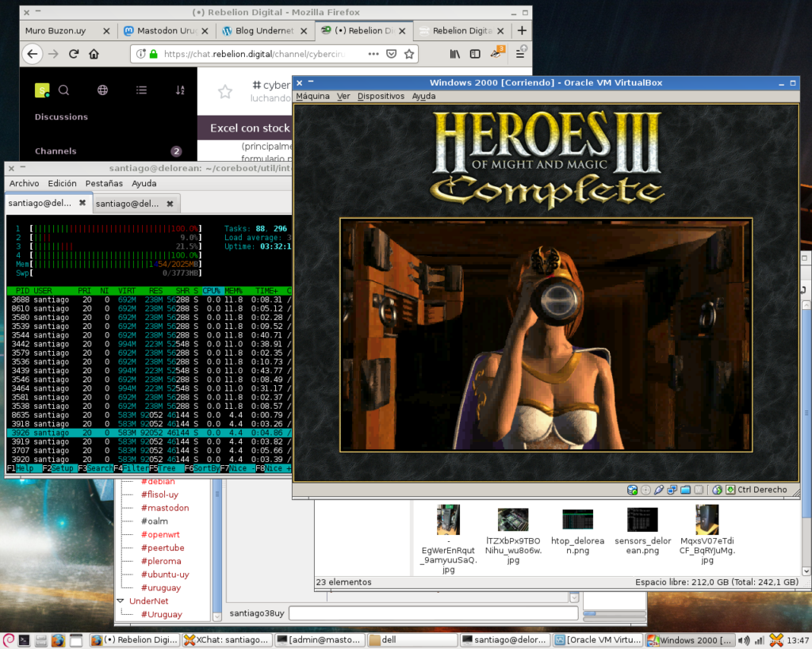Click Debian menu icon in taskbar
Viewport: 812px width, 649px height.
[8, 640]
